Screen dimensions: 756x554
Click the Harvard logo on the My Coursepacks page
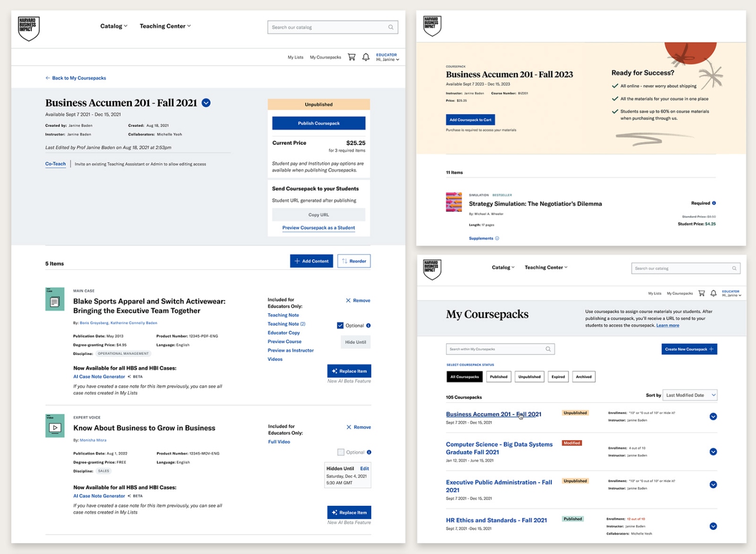(432, 269)
